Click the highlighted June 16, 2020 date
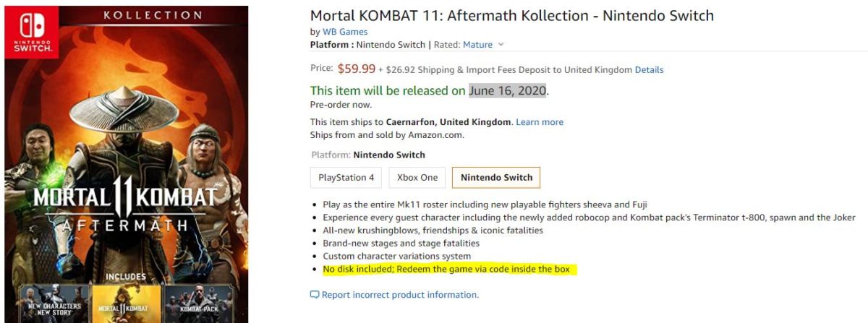The width and height of the screenshot is (868, 323). [507, 91]
